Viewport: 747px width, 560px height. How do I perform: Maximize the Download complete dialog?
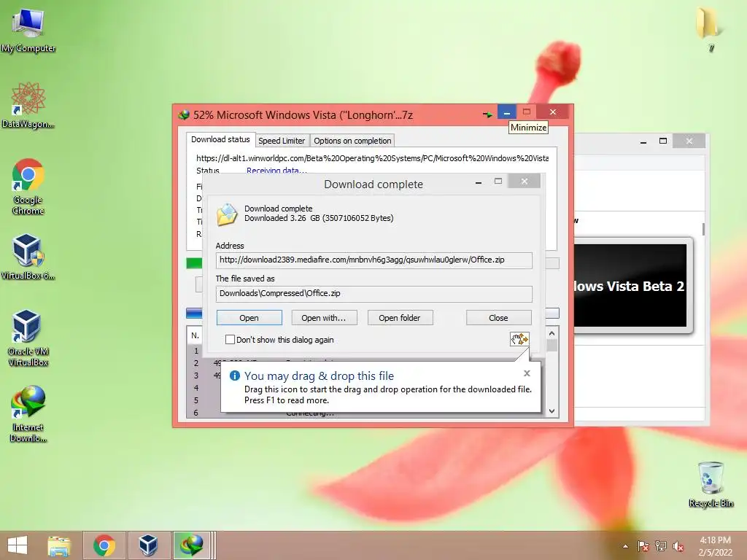click(x=498, y=182)
